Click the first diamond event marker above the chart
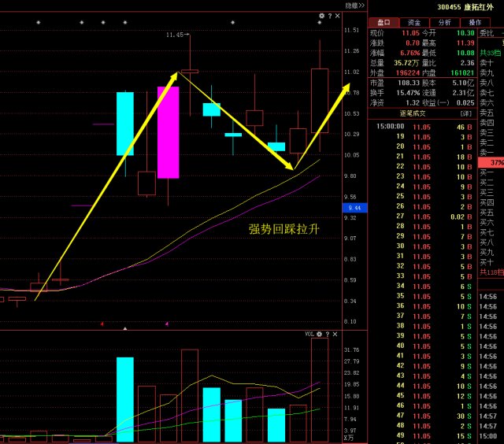This screenshot has width=504, height=444. click(39, 23)
